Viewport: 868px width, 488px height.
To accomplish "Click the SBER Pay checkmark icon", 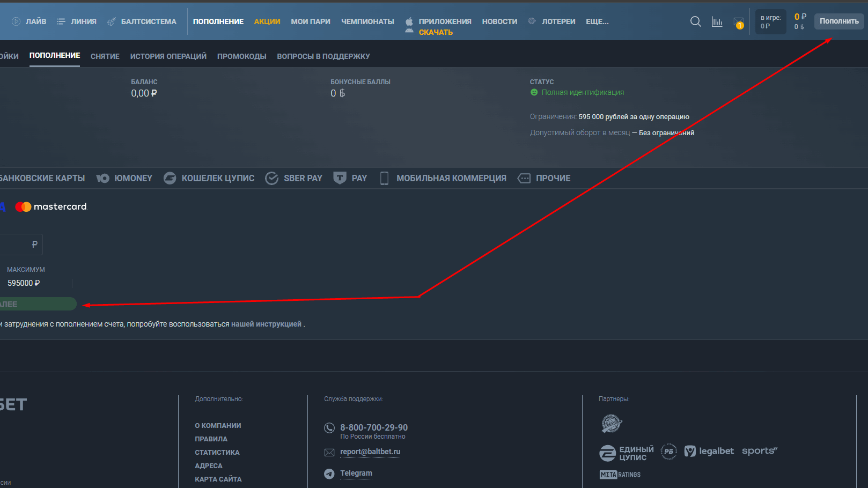I will 272,178.
